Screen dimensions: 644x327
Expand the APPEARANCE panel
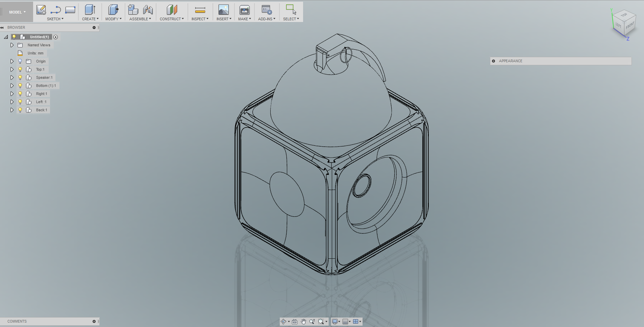(x=494, y=61)
